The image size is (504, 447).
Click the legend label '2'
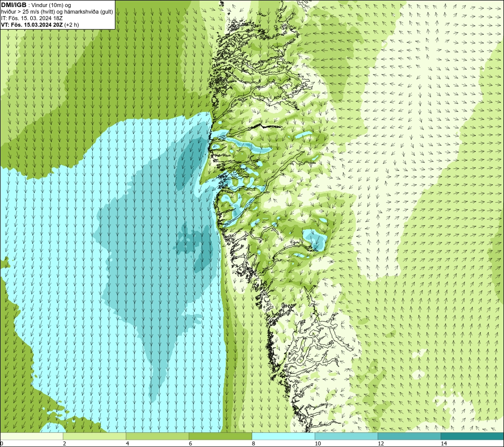click(x=65, y=443)
